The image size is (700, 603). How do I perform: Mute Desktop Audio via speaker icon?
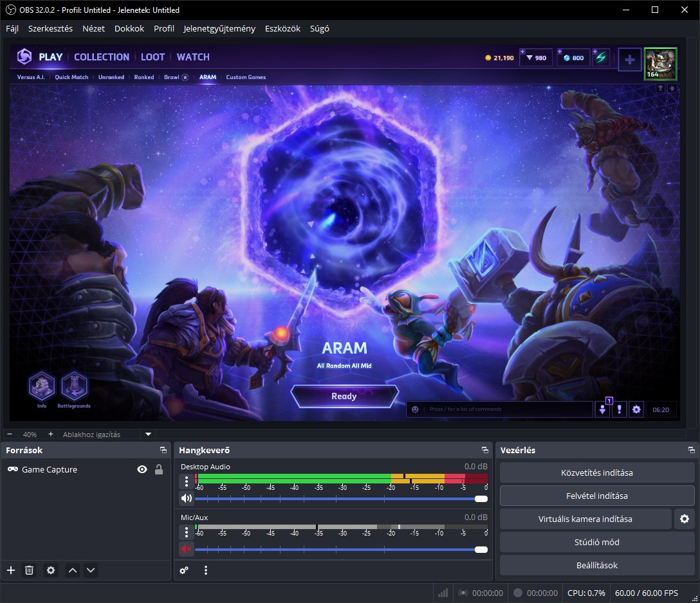pos(187,498)
